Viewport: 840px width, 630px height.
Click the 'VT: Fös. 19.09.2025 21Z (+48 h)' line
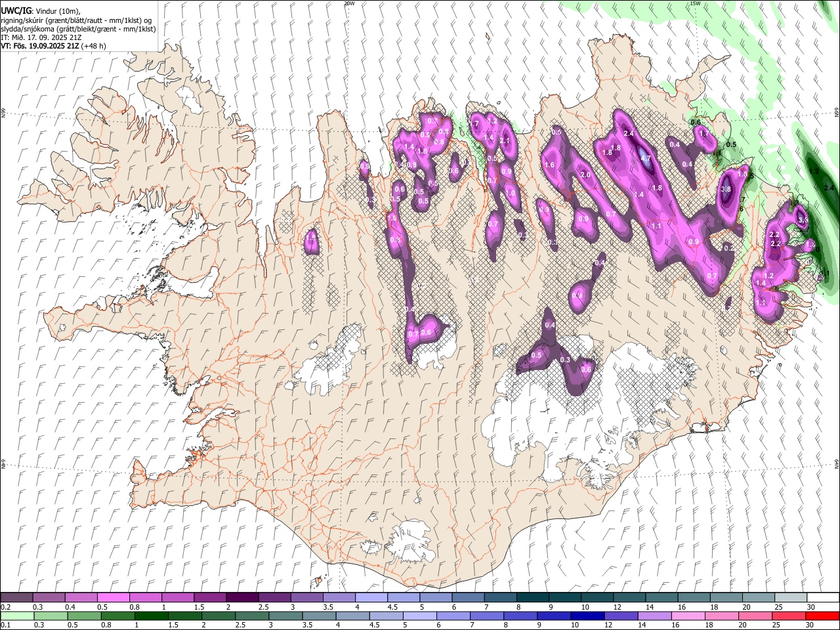point(53,46)
